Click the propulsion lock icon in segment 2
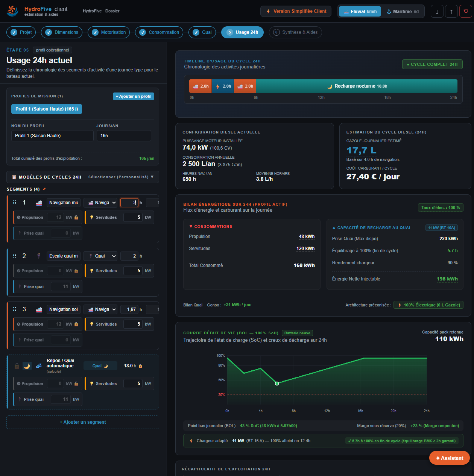 (x=76, y=271)
